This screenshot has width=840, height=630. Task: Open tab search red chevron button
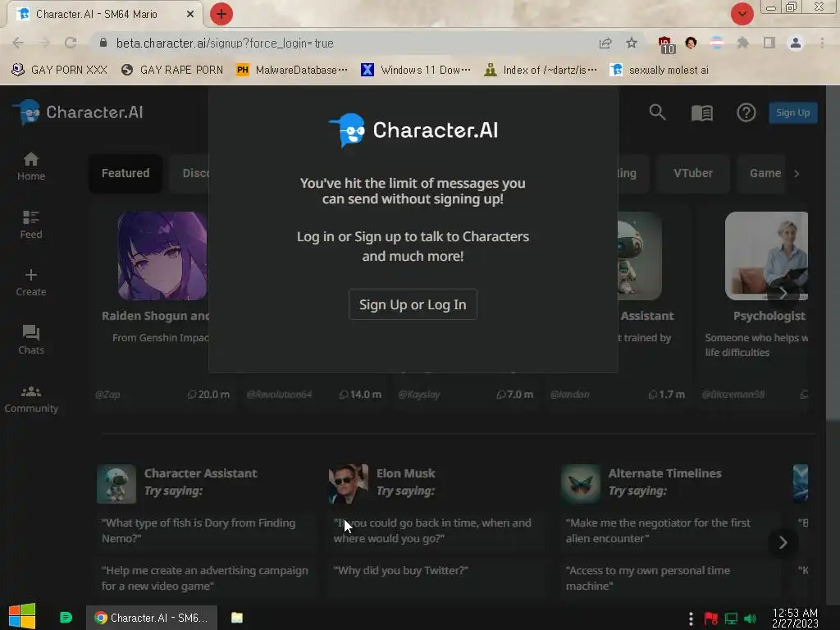(x=742, y=14)
